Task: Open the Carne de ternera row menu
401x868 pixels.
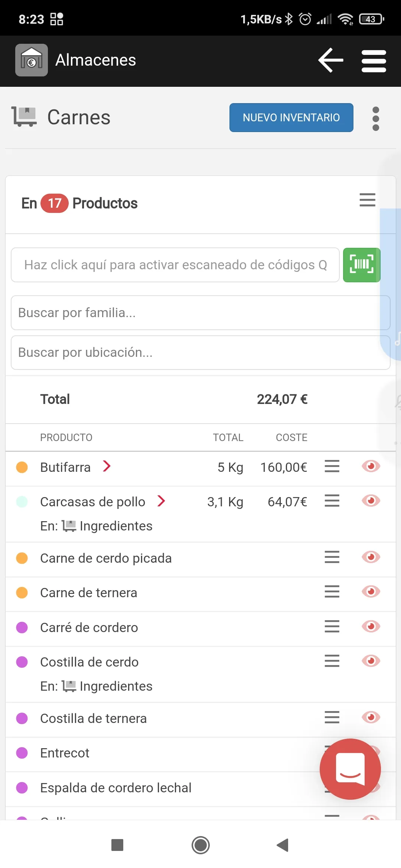Action: click(332, 591)
